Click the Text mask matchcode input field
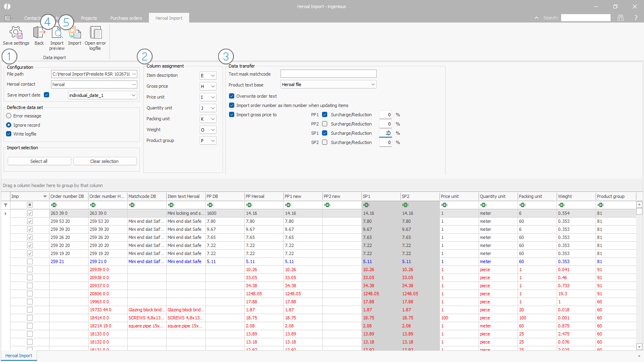This screenshot has height=362, width=644. click(328, 74)
